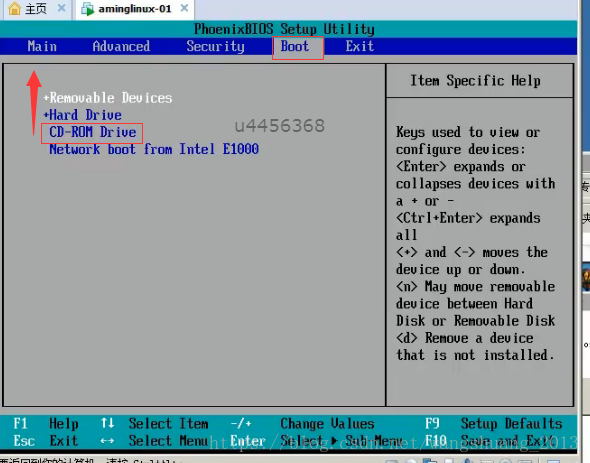Expand the Removable Devices entry

(108, 98)
